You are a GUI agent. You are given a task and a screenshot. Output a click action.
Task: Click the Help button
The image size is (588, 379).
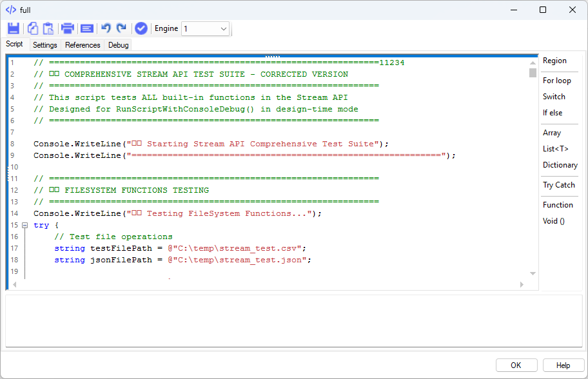[563, 365]
